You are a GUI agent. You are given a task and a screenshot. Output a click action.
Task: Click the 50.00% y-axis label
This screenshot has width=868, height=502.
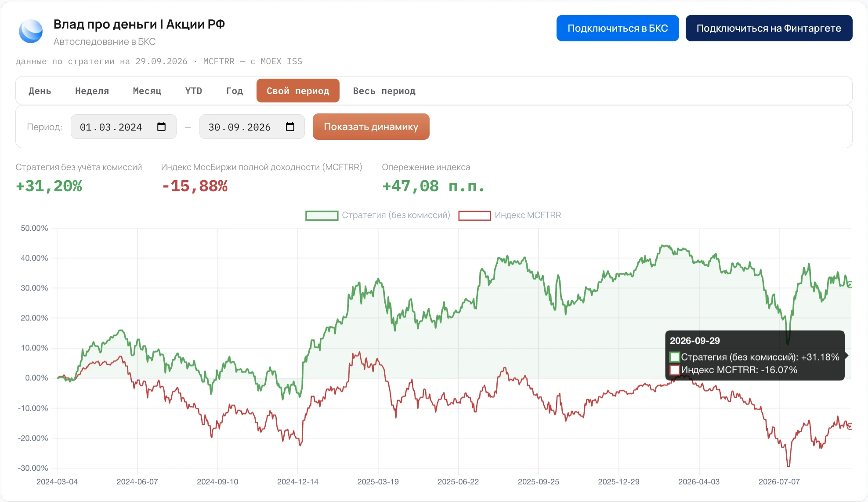pyautogui.click(x=34, y=228)
